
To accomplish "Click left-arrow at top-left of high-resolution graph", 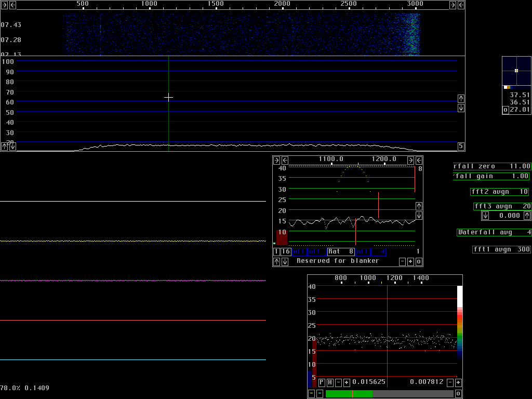I will click(x=285, y=160).
